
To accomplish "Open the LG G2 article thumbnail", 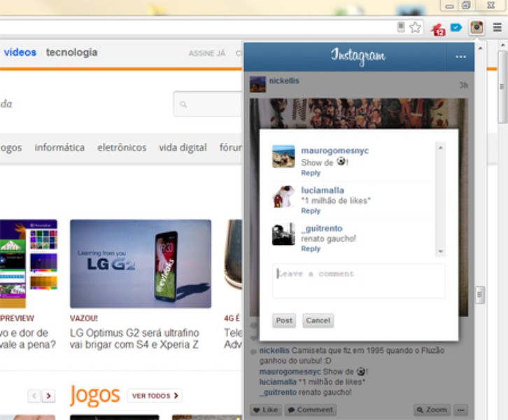I will coord(141,264).
